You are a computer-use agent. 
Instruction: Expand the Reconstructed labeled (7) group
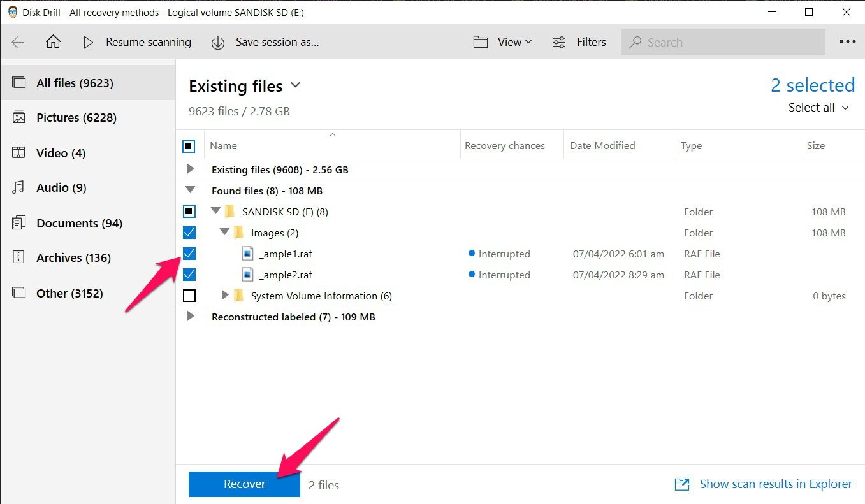190,316
